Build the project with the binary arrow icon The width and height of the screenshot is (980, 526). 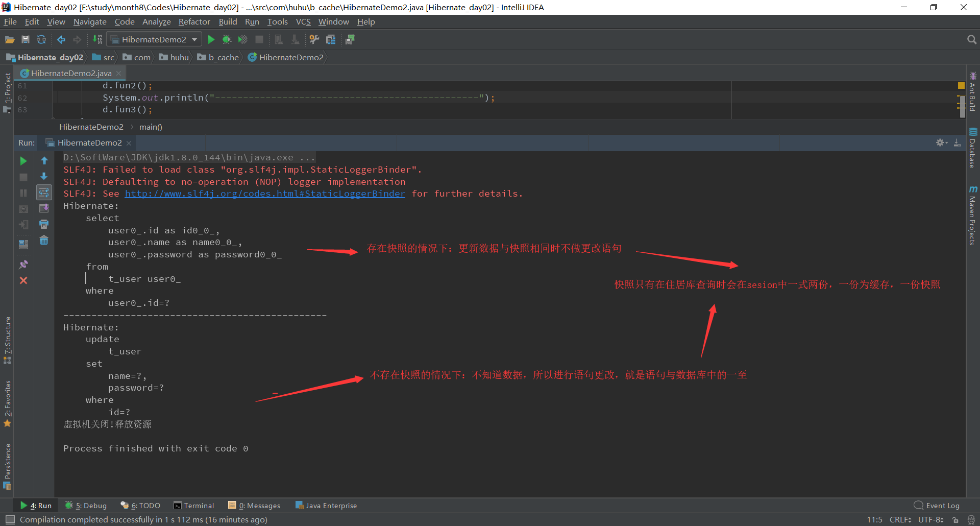[97, 39]
